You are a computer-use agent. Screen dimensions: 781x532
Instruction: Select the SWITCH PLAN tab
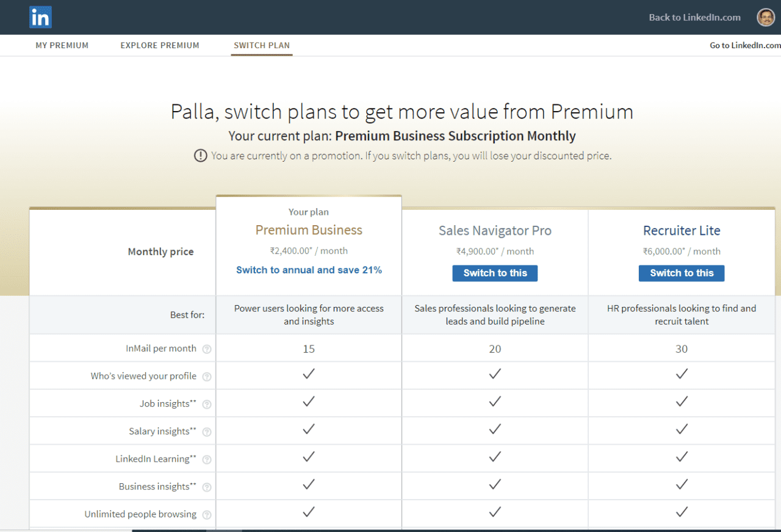tap(261, 45)
